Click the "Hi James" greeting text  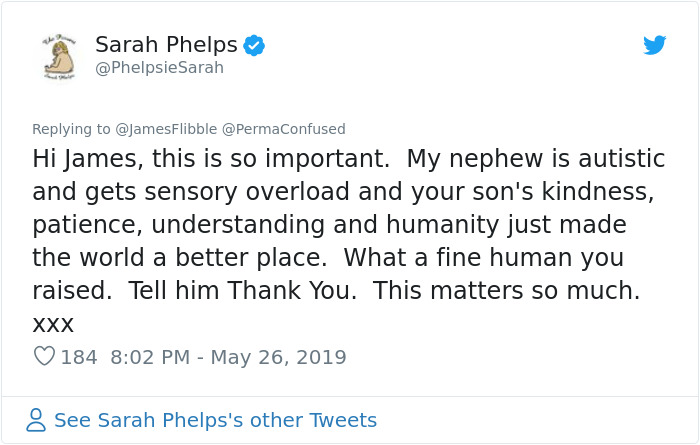point(83,158)
